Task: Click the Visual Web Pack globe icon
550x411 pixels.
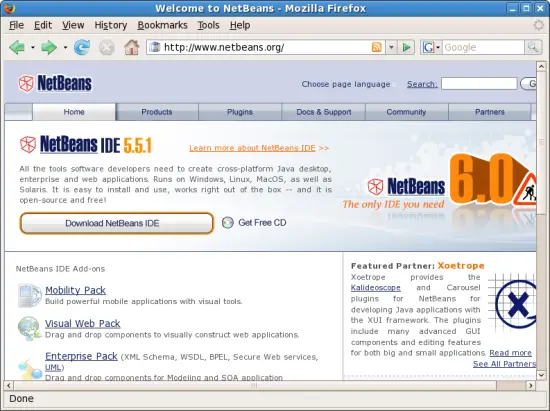Action: (x=29, y=328)
